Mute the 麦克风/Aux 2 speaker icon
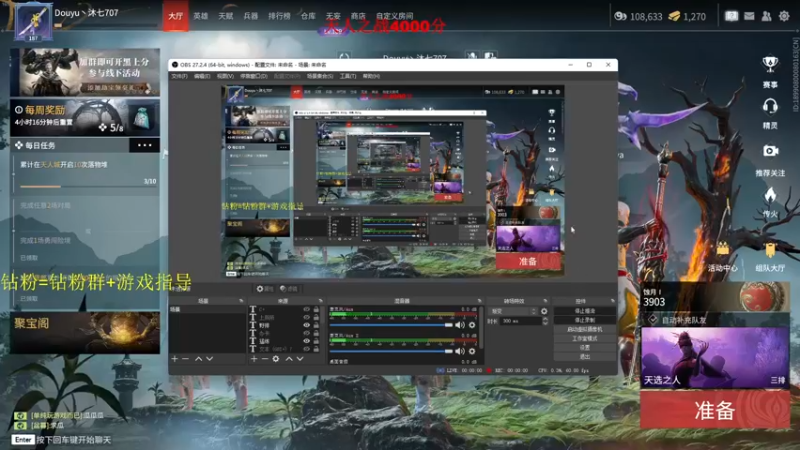Screen dimensions: 800x450 (460, 351)
